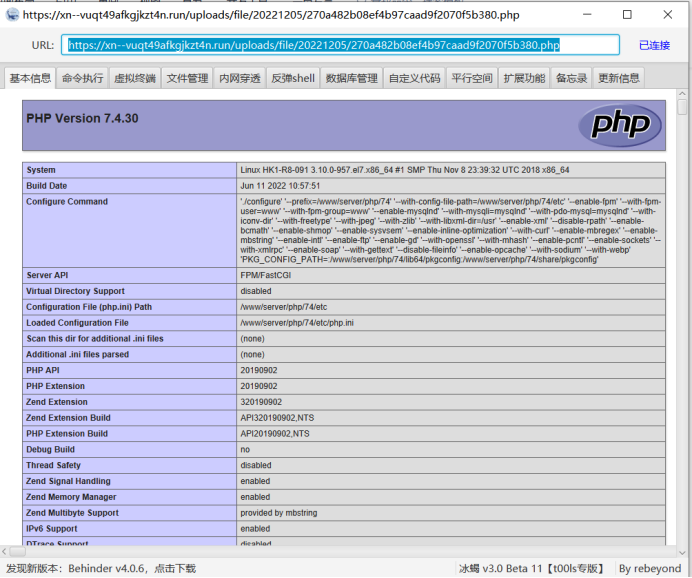The height and width of the screenshot is (578, 692).
Task: Select the Build Date value Jun 11 2022
Action: pyautogui.click(x=280, y=186)
